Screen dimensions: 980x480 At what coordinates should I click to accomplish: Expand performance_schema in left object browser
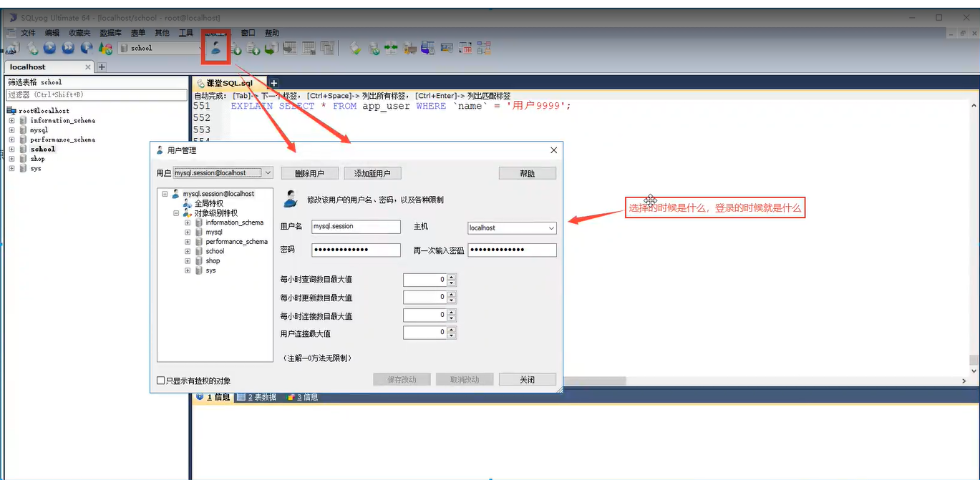point(11,139)
